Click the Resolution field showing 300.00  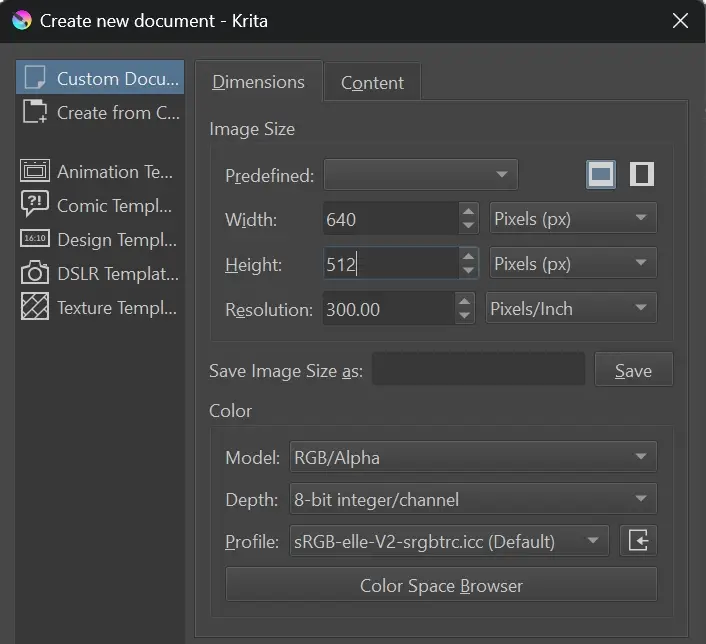pos(389,309)
